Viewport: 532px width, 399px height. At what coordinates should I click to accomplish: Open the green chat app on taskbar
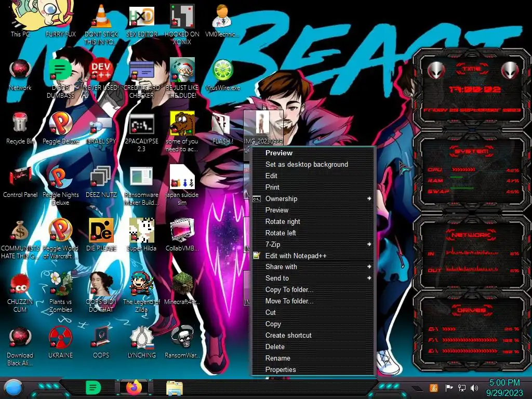[x=93, y=388]
